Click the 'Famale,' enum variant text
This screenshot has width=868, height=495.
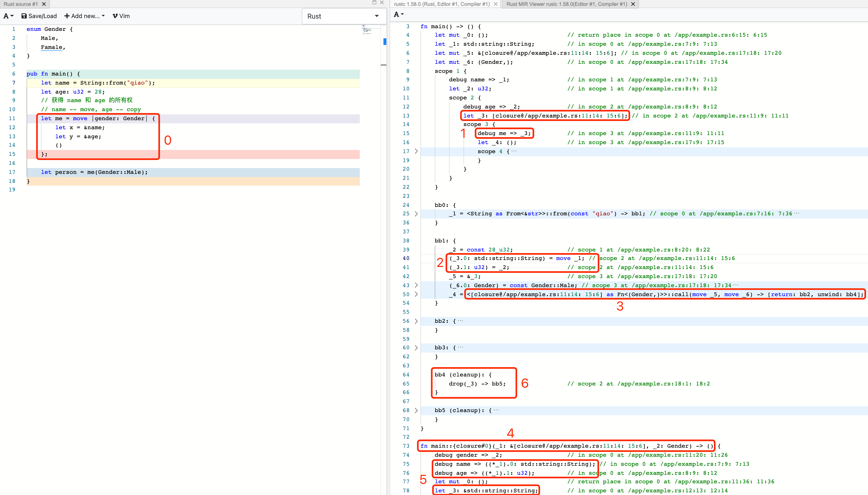[53, 47]
